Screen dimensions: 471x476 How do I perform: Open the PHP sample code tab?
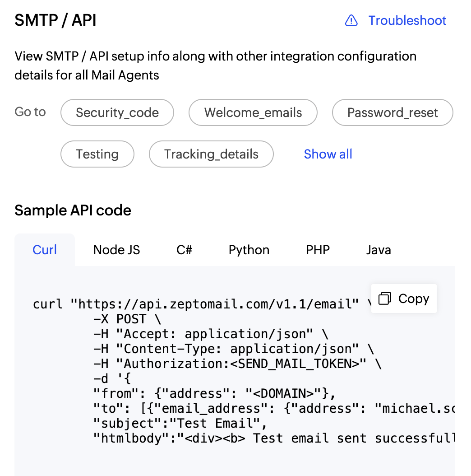click(318, 250)
